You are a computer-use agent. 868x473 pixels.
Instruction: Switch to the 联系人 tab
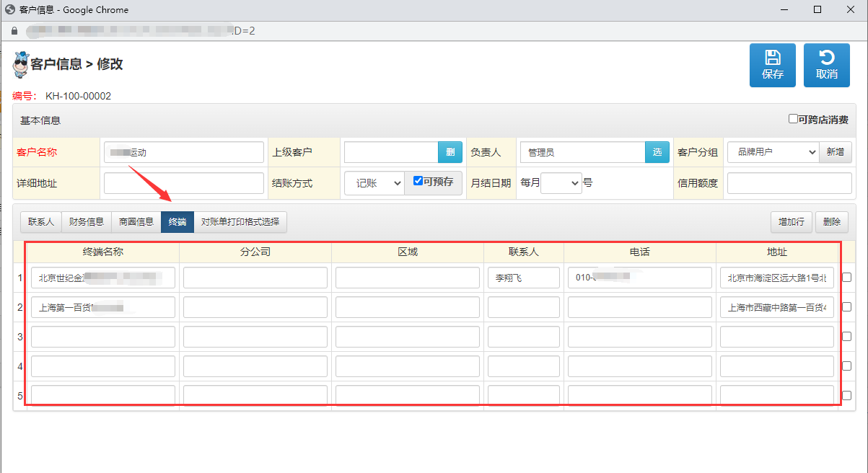pos(41,222)
